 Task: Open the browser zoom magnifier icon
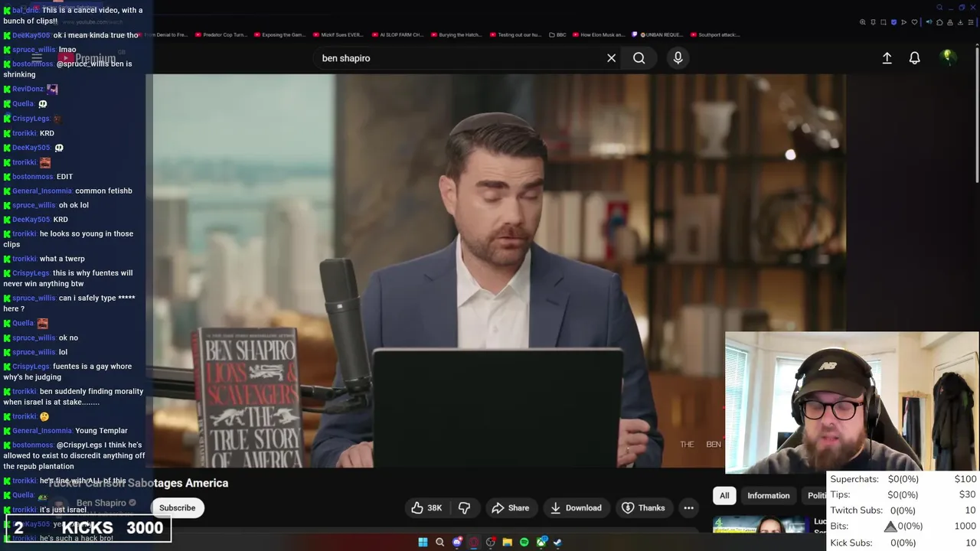coord(863,22)
